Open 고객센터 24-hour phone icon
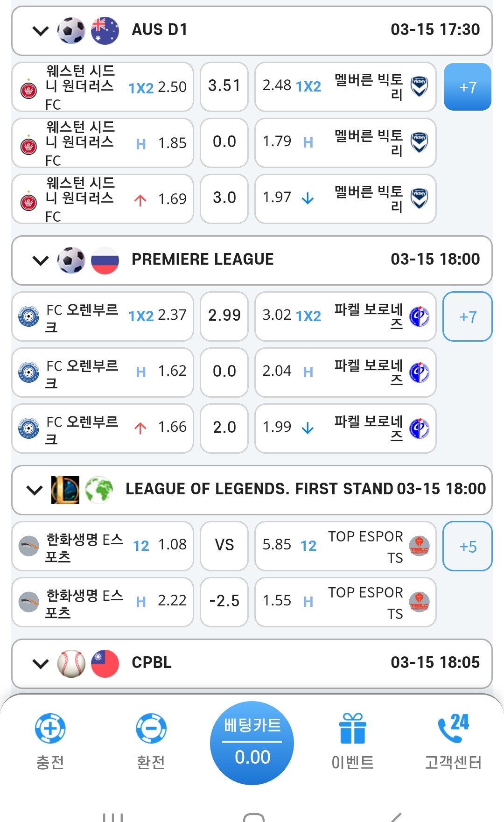Image resolution: width=504 pixels, height=822 pixels. click(x=453, y=728)
